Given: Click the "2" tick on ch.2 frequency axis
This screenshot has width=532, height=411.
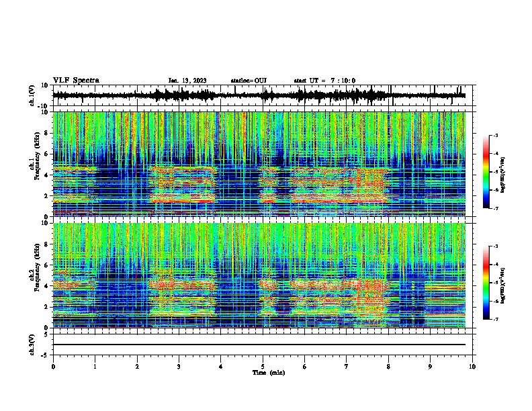Looking at the screenshot, I should (x=48, y=307).
